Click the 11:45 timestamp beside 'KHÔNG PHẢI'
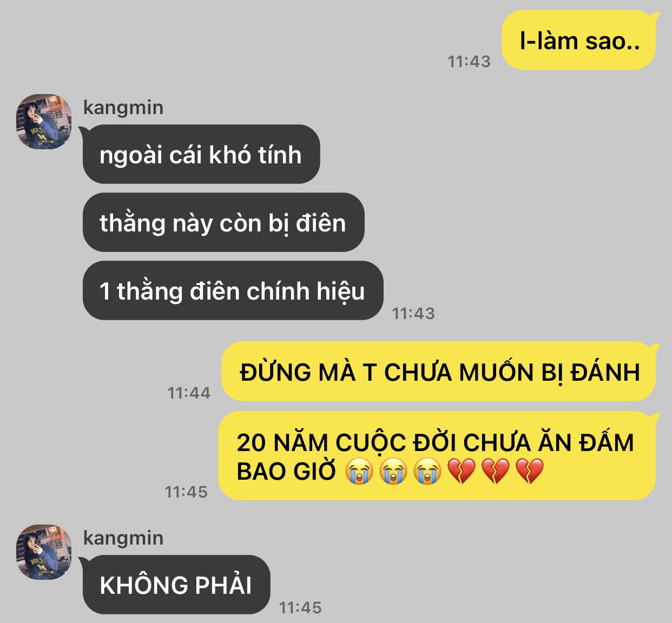The width and height of the screenshot is (672, 623). [300, 607]
